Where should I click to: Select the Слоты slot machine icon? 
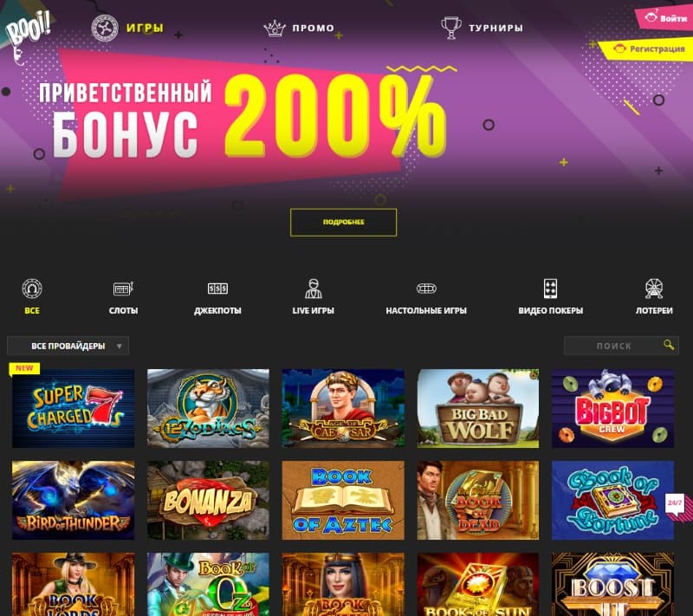[123, 289]
